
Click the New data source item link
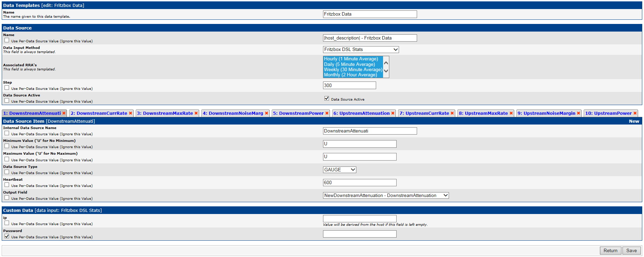[x=634, y=121]
